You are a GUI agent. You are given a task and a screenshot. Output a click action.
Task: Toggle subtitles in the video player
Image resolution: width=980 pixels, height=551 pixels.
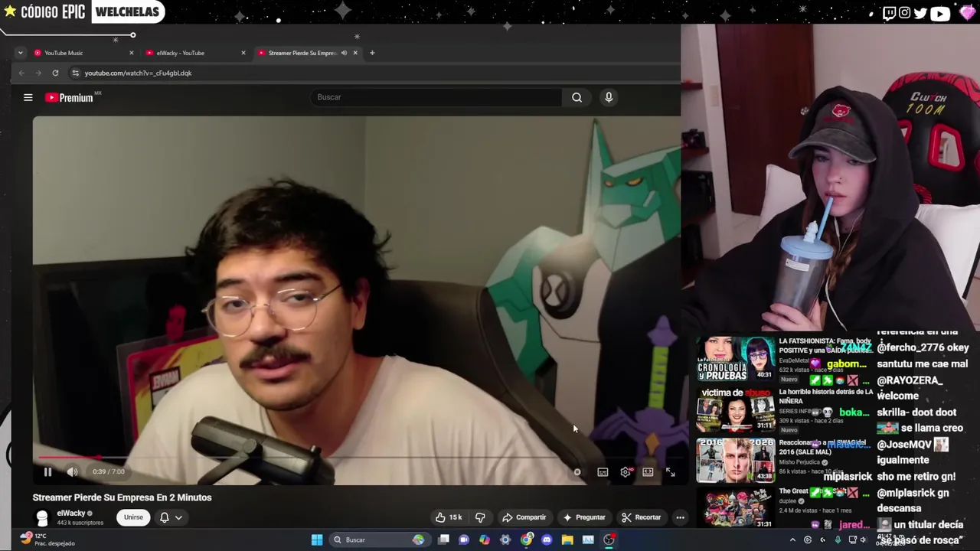tap(603, 472)
